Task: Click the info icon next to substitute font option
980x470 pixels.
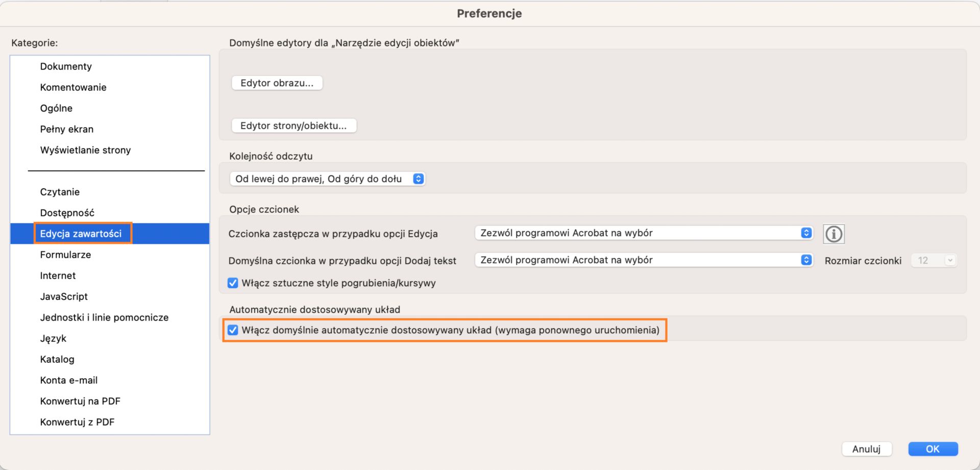Action: (x=834, y=234)
